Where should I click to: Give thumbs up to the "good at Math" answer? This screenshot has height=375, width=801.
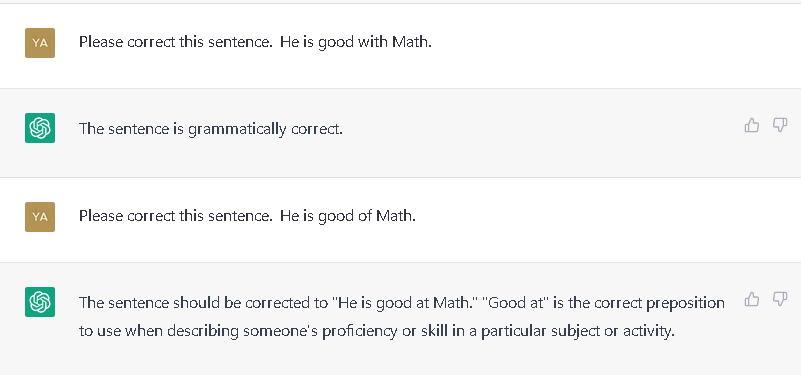tap(751, 299)
